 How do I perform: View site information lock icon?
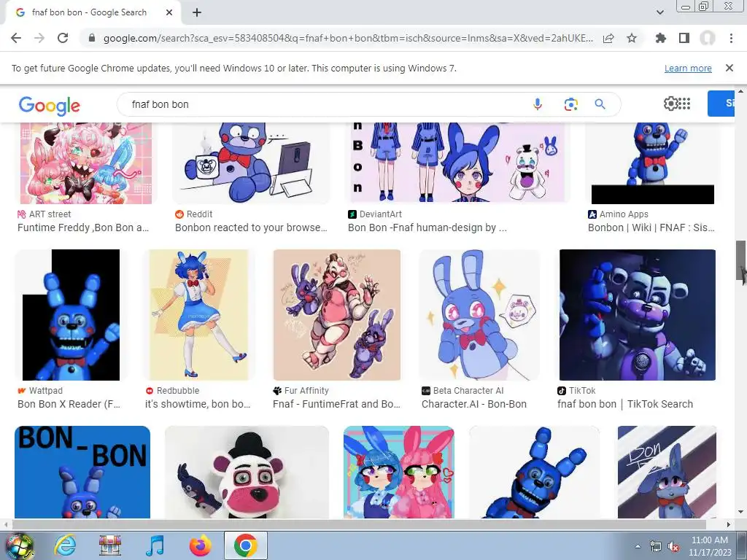click(x=92, y=38)
